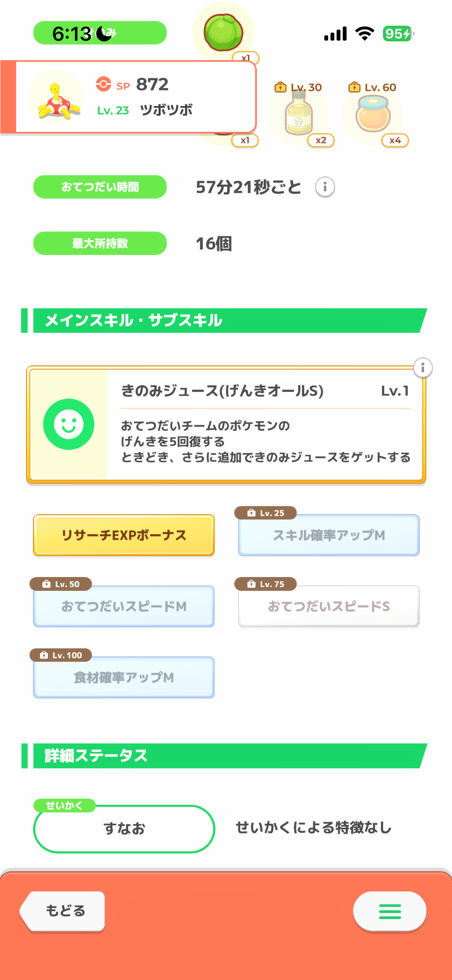Select locked おてつだいスピードS sub skill
This screenshot has height=980, width=452.
(x=329, y=606)
